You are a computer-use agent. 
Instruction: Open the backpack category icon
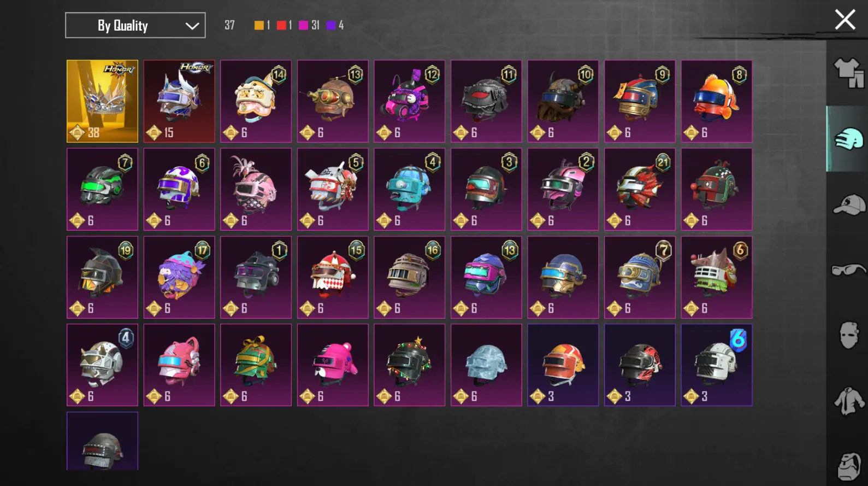pos(849,466)
